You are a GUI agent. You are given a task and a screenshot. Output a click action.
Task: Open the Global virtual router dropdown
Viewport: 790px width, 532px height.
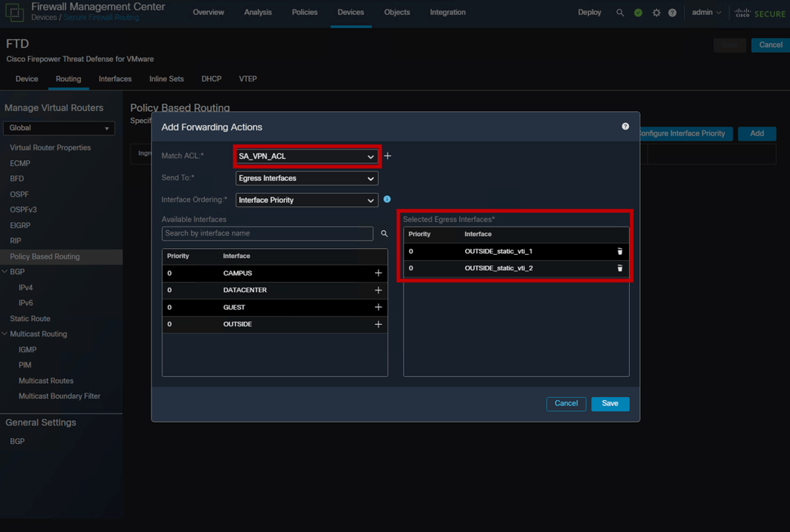[59, 128]
